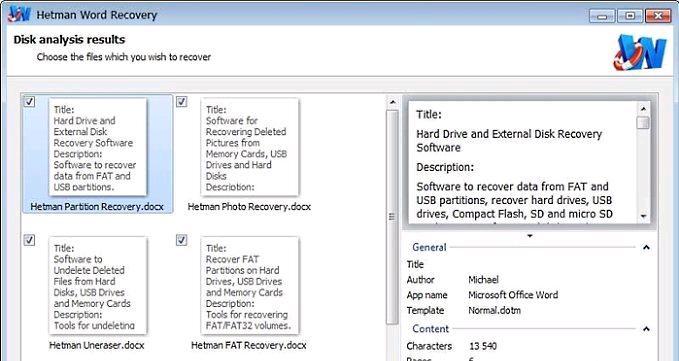679x361 pixels.
Task: Click the Hetman FAT Recovery.docx file name
Action: [x=249, y=345]
